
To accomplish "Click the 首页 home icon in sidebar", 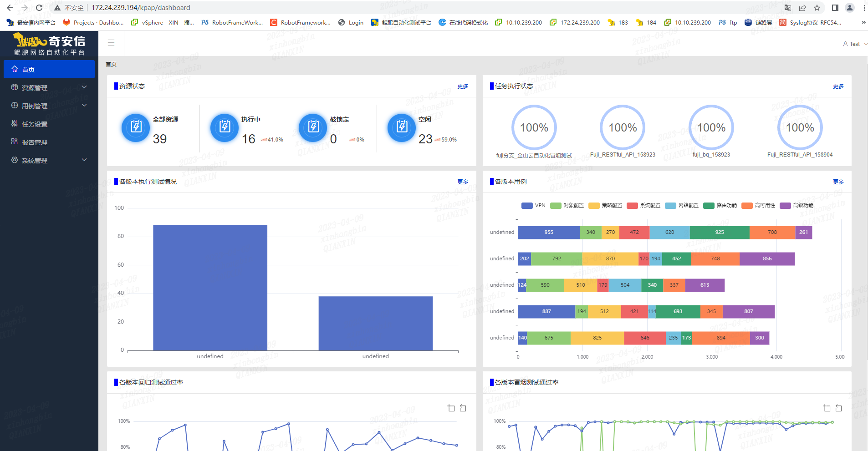I will click(x=15, y=69).
